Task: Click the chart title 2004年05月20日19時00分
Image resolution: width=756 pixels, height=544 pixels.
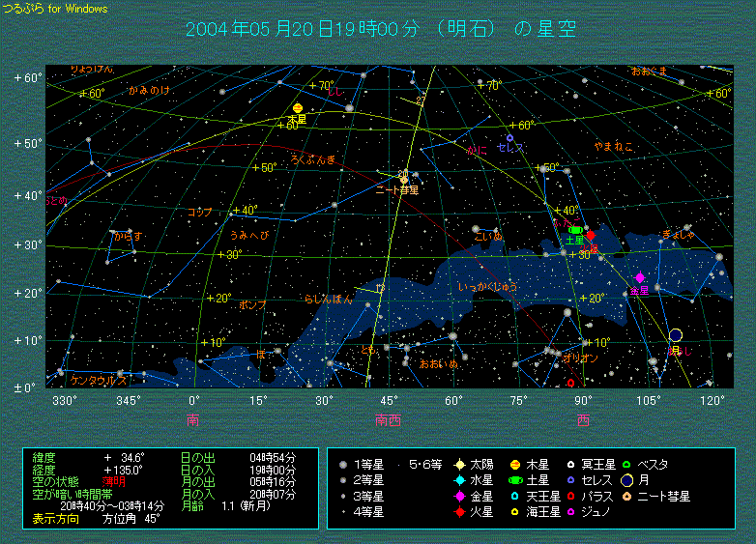Action: tap(303, 29)
